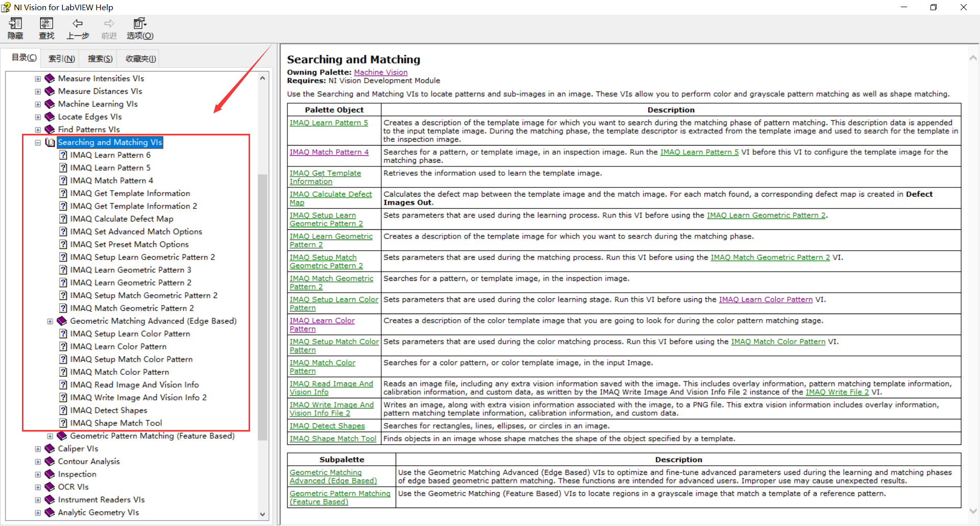980x526 pixels.
Task: Select IMAQ Write Image And Vision Info 2
Action: coord(138,398)
